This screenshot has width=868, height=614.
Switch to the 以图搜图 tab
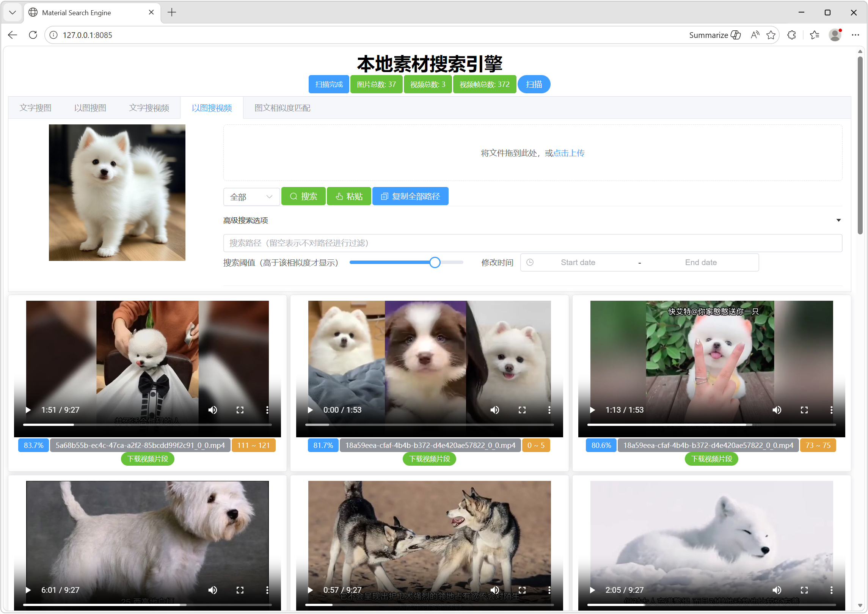90,108
